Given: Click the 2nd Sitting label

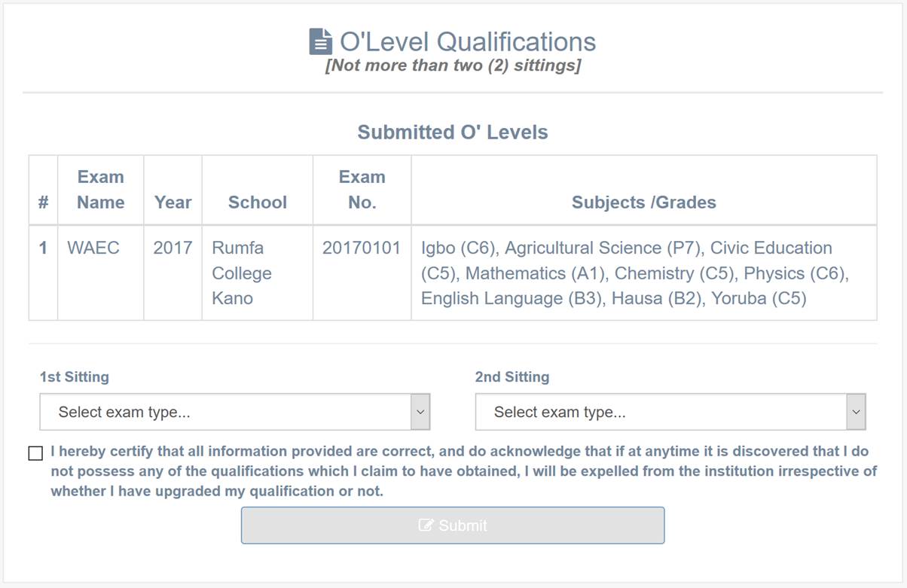Looking at the screenshot, I should point(512,377).
